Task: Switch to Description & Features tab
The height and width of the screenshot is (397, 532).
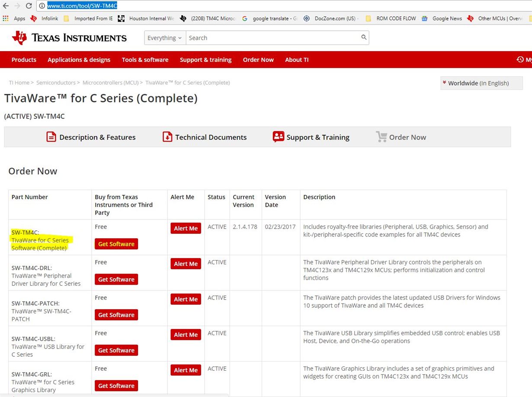Action: pyautogui.click(x=91, y=137)
